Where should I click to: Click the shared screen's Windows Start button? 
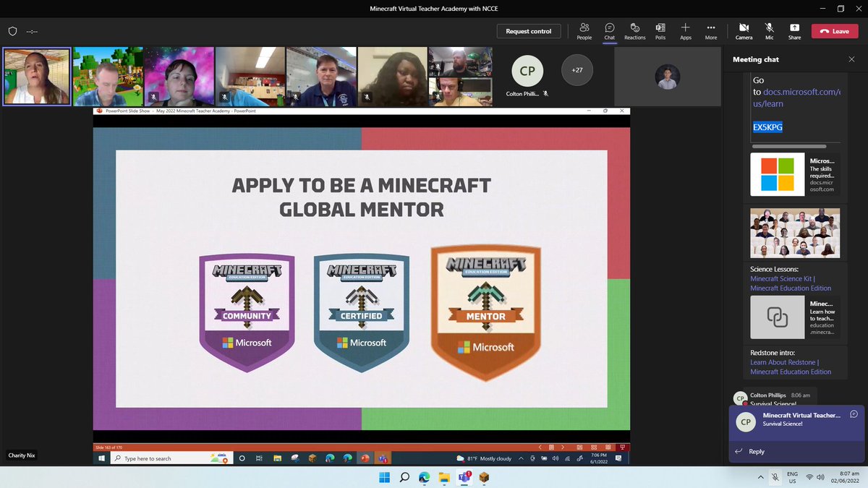tap(101, 458)
